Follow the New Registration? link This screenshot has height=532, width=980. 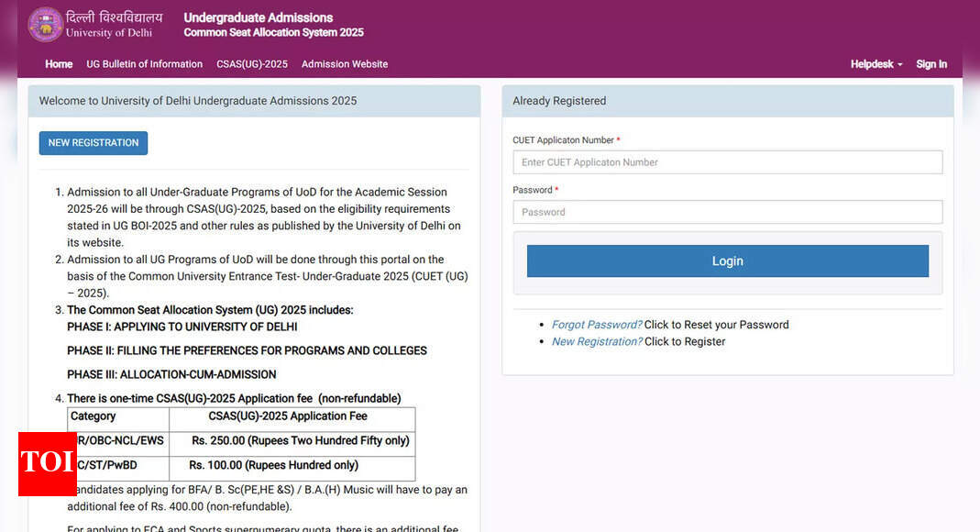coord(596,341)
